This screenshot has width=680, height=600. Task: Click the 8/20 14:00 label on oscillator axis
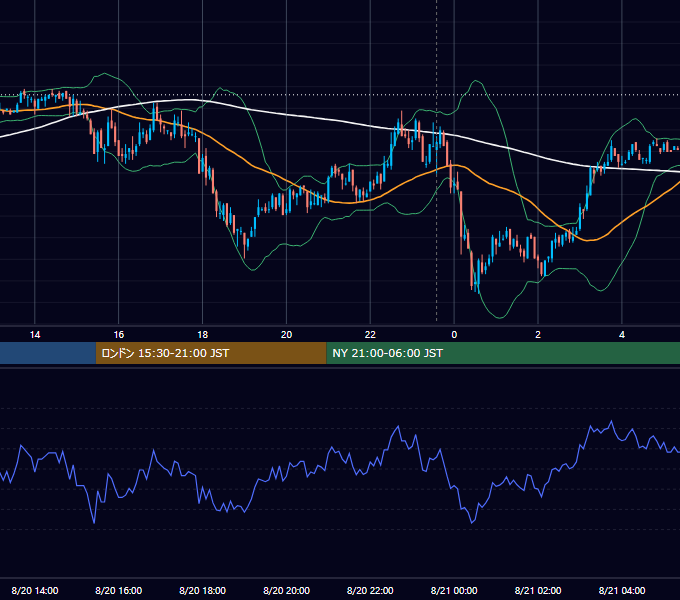35,590
